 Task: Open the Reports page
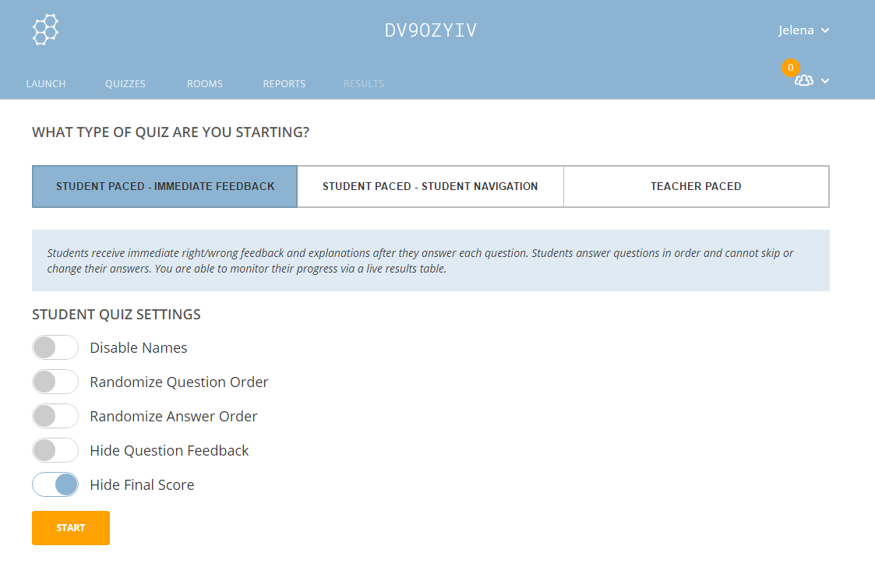284,84
